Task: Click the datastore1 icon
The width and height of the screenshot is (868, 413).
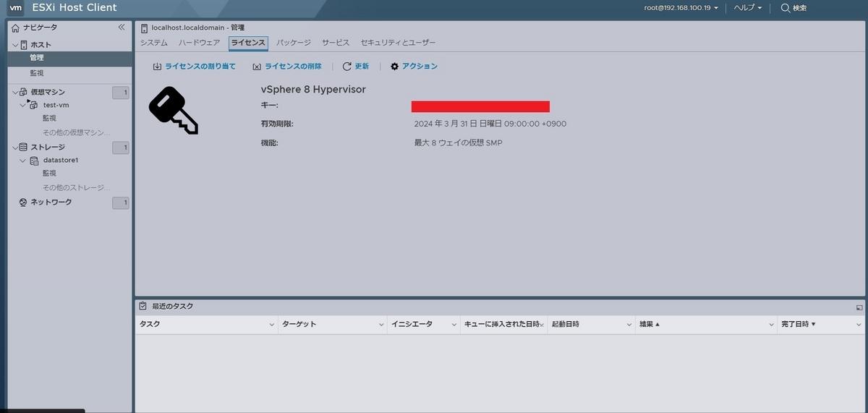Action: 33,160
